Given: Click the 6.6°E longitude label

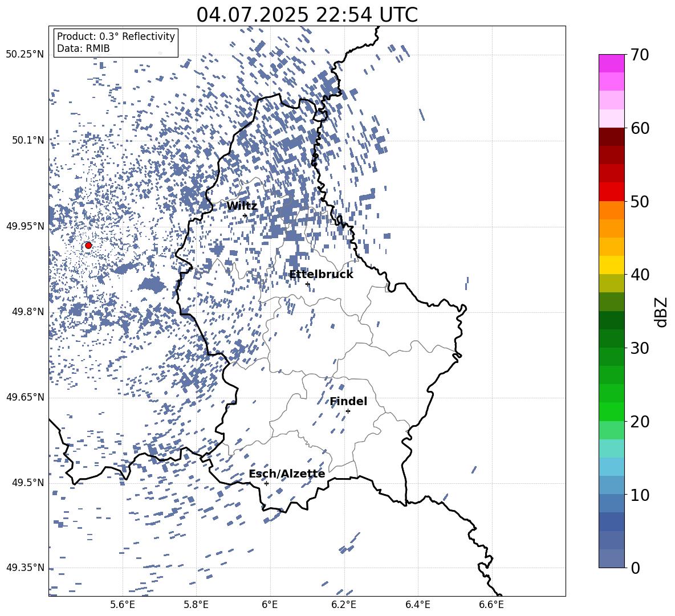Looking at the screenshot, I should click(x=491, y=605).
